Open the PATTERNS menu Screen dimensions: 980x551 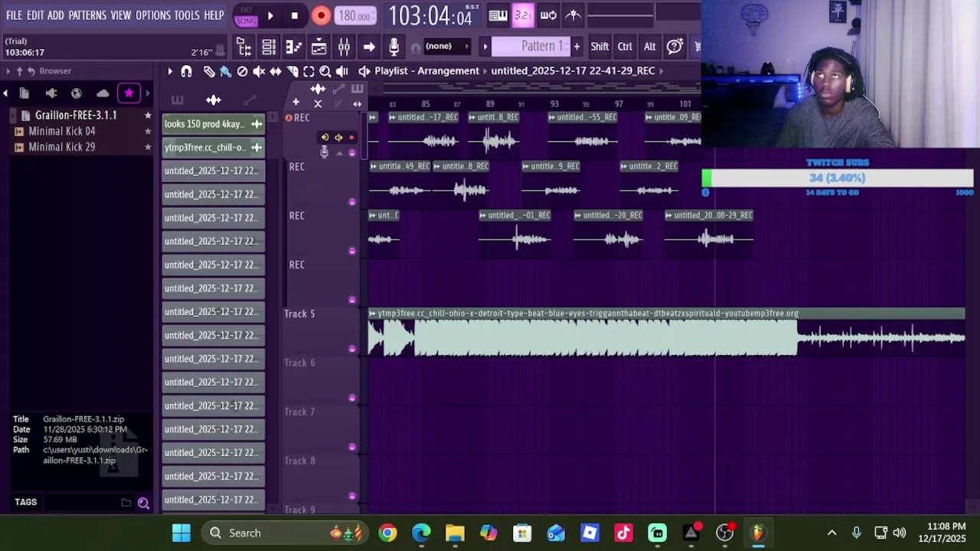87,15
